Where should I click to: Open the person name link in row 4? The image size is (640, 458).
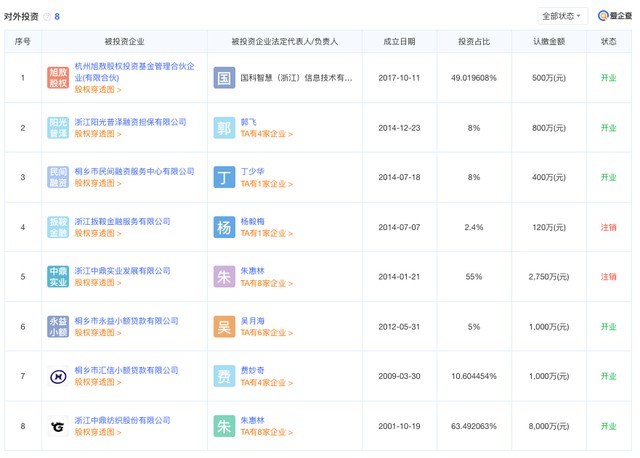pos(253,221)
